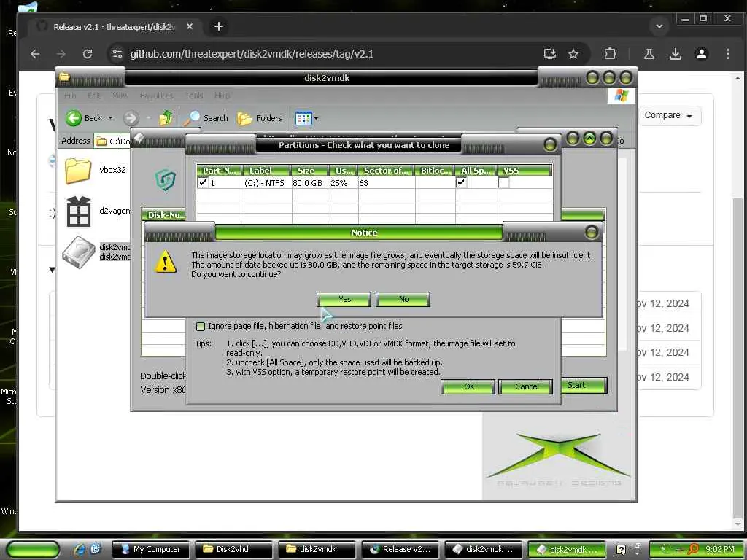Click No in the Notice dialog

click(x=403, y=299)
